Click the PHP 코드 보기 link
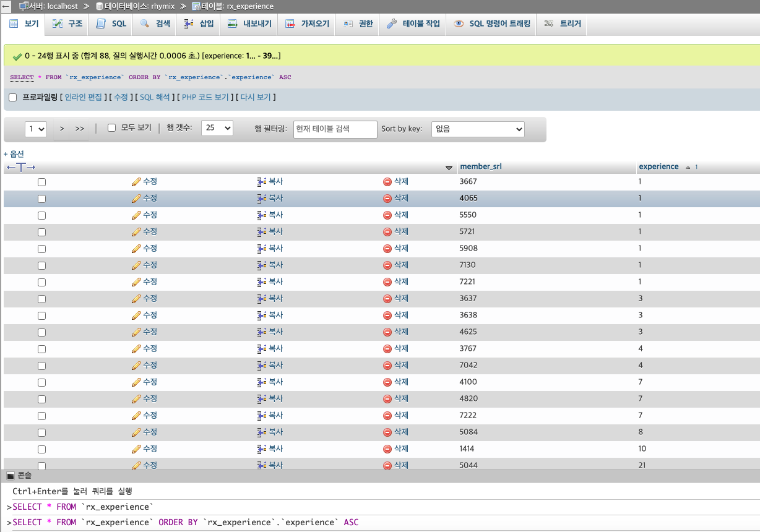 [205, 98]
